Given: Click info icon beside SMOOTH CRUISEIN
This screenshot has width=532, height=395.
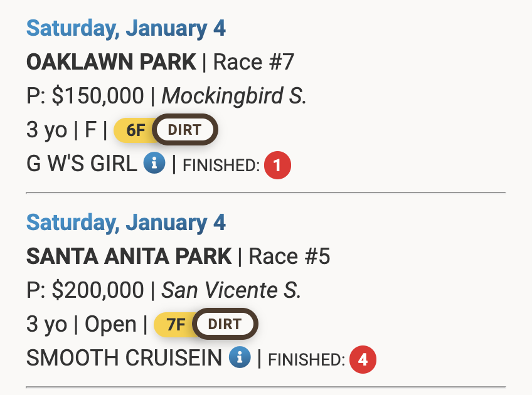Looking at the screenshot, I should (x=240, y=358).
